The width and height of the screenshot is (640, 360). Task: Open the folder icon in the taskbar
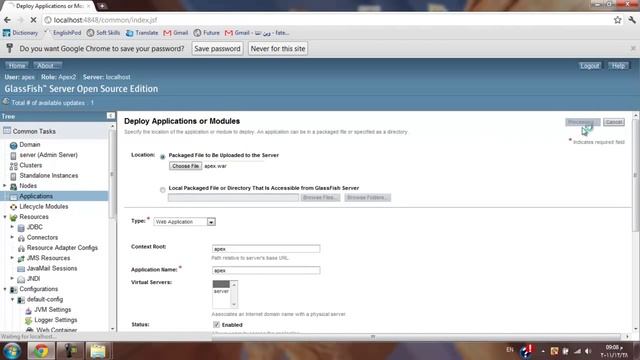click(98, 351)
